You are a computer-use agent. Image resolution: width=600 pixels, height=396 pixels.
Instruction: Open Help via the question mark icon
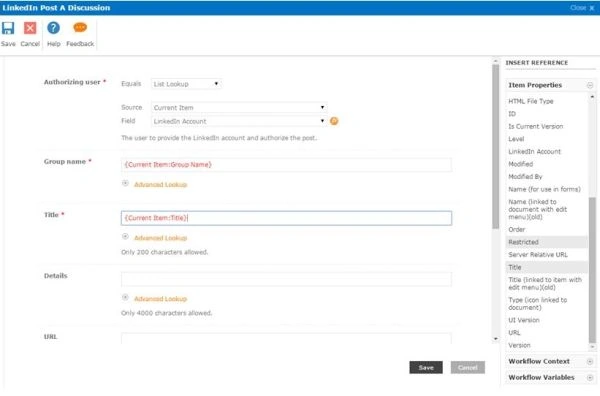coord(54,28)
